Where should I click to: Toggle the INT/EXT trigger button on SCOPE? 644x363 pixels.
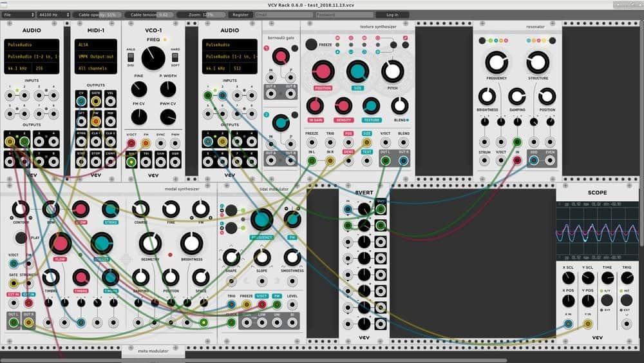[x=627, y=300]
